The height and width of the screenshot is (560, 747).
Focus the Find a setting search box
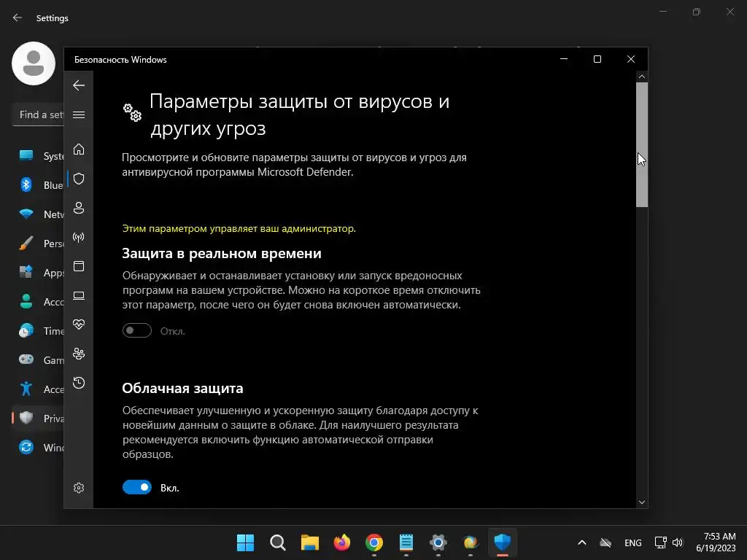click(x=38, y=114)
